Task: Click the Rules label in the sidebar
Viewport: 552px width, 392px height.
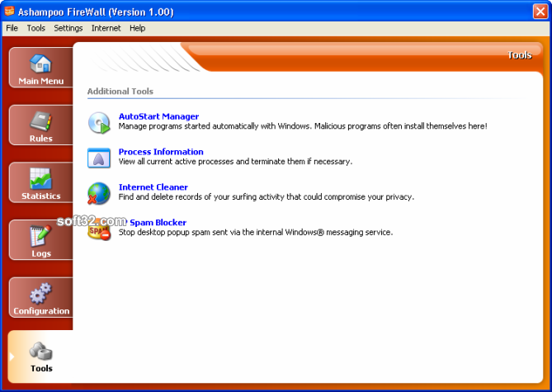Action: pyautogui.click(x=40, y=139)
